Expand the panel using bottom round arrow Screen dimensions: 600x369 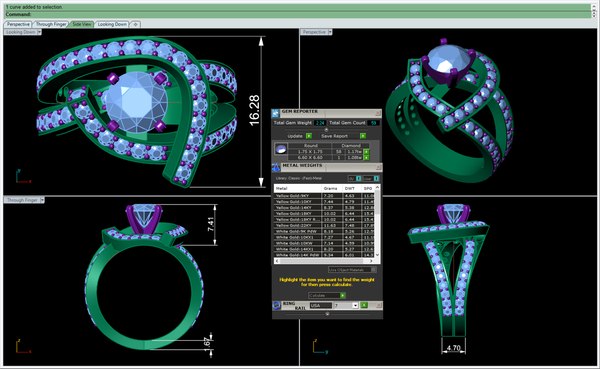click(327, 313)
